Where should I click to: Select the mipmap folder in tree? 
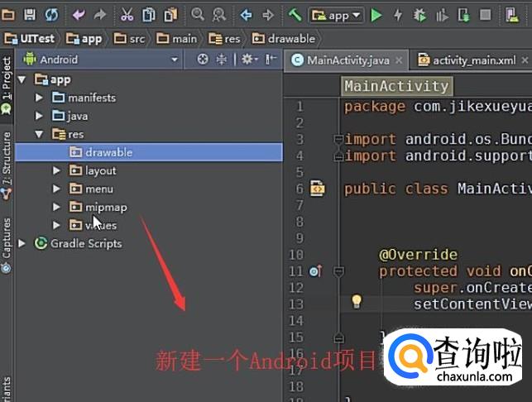tap(98, 207)
